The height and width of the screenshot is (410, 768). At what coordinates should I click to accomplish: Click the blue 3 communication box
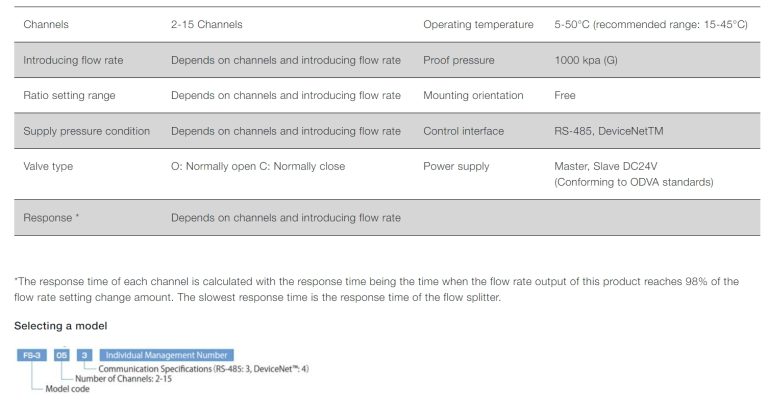point(84,355)
